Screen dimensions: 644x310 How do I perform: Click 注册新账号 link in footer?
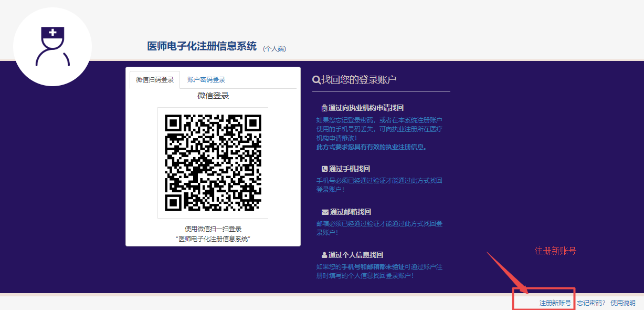pos(555,303)
